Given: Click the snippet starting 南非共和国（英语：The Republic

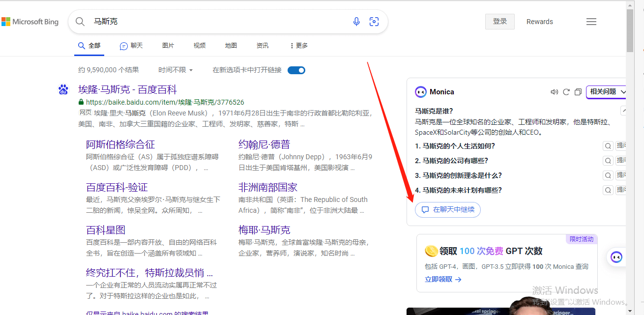Looking at the screenshot, I should [x=303, y=205].
